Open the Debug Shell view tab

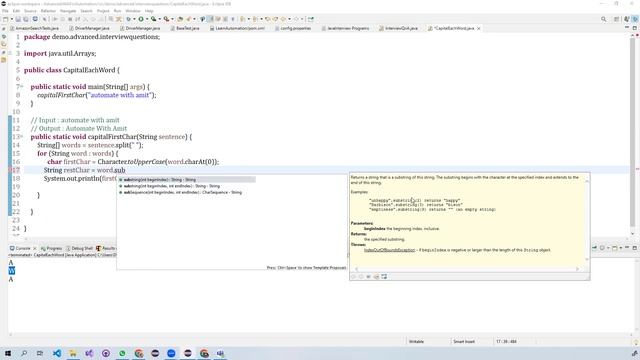click(79, 248)
